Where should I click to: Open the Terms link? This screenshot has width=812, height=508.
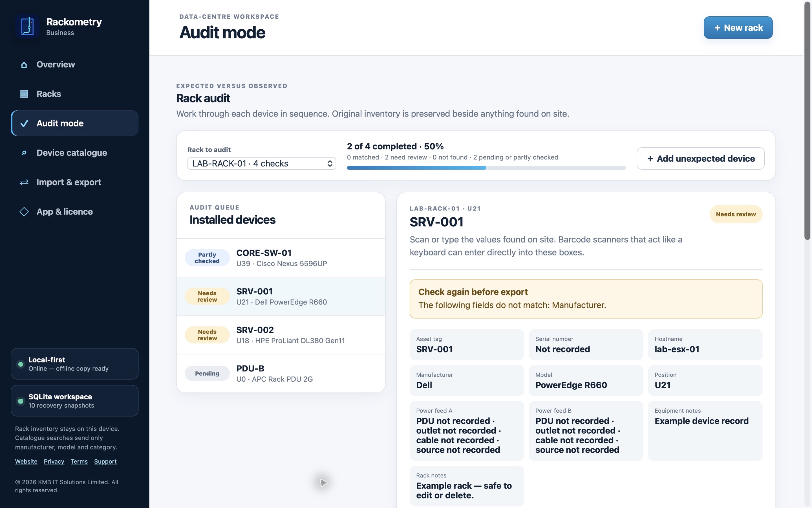(x=79, y=461)
